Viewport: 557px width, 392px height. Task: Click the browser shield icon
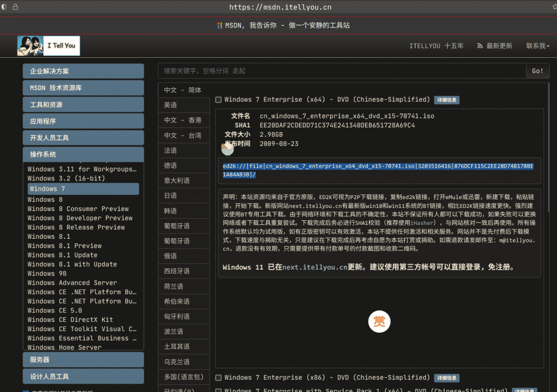click(x=4, y=7)
